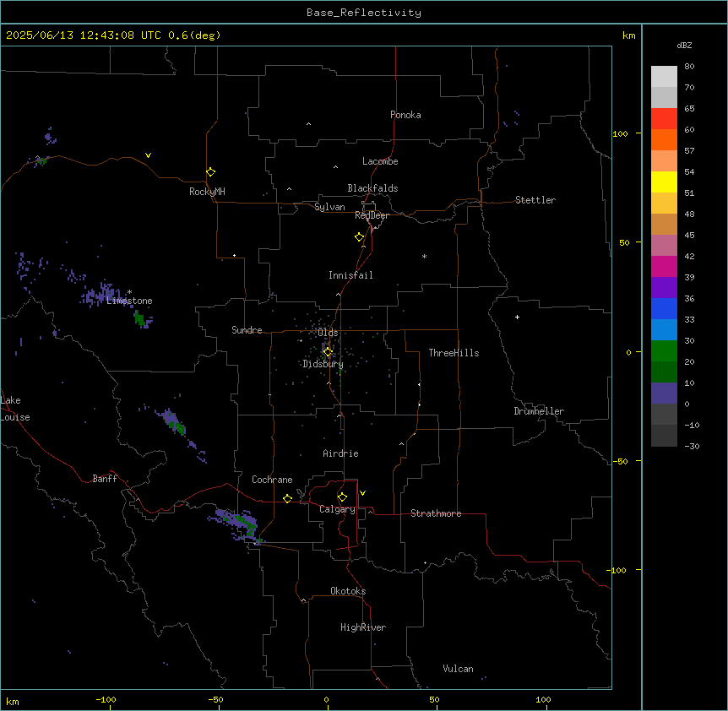Click the radar echo cluster southwest of Cochrane
Viewport: 728px width, 711px height.
pyautogui.click(x=237, y=524)
